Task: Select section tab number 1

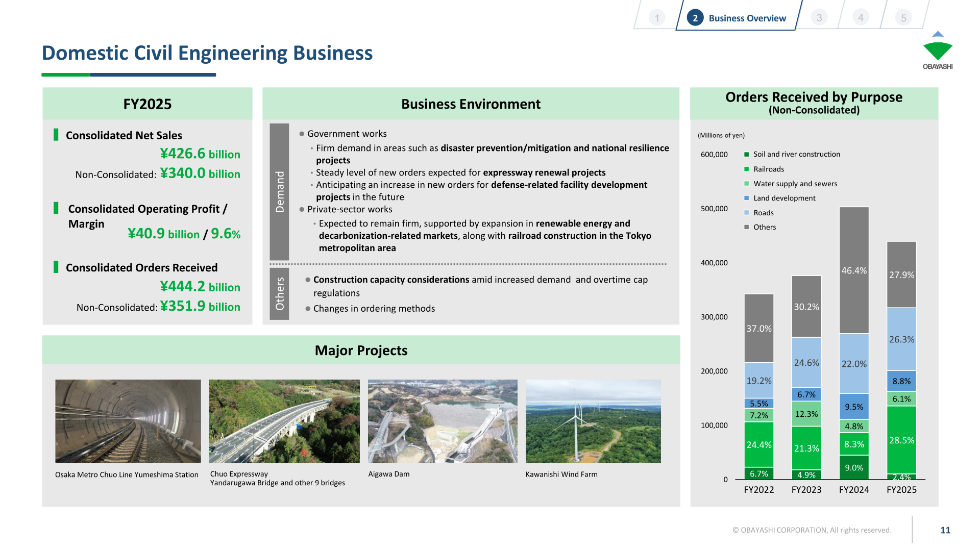Action: (x=657, y=17)
